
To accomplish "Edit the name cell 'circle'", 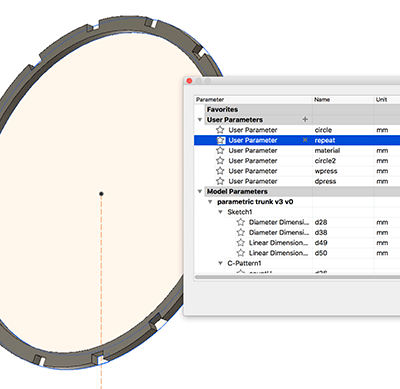I will click(323, 130).
